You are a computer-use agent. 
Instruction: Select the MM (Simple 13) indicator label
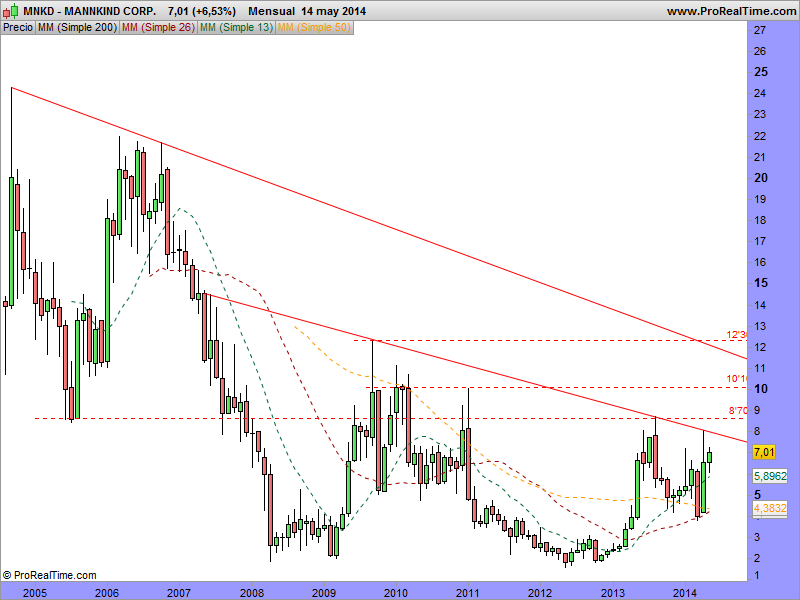236,28
